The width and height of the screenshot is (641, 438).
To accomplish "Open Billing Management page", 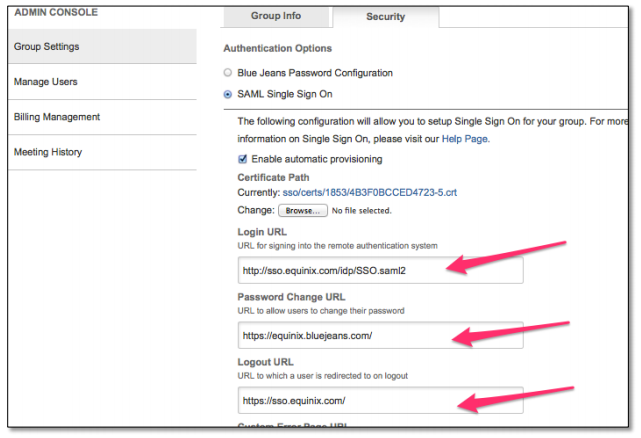I will 57,117.
